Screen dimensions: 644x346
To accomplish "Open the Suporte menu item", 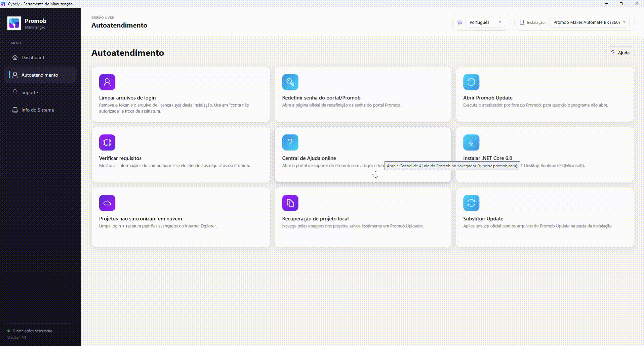I will coord(40,92).
